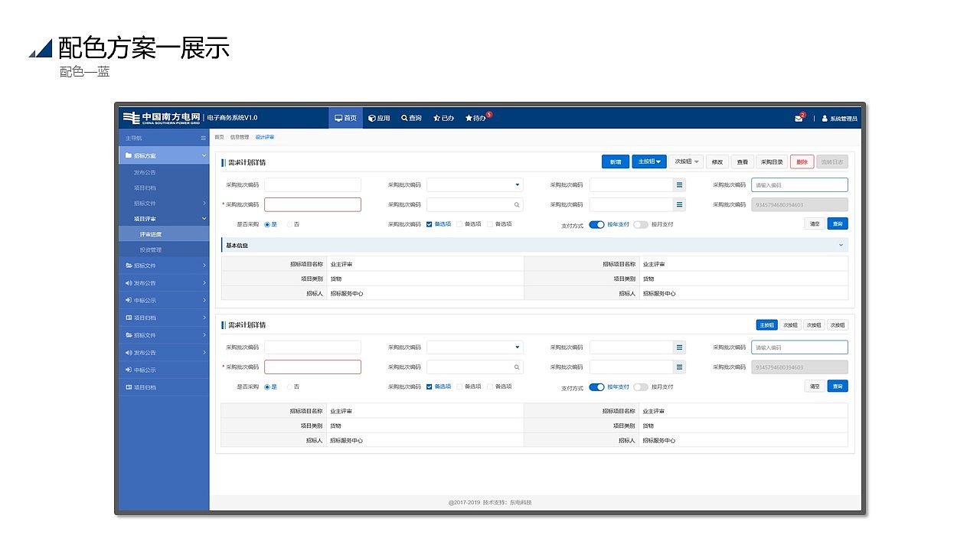Image resolution: width=980 pixels, height=551 pixels.
Task: Select 是 radio in the lower panel
Action: point(267,386)
